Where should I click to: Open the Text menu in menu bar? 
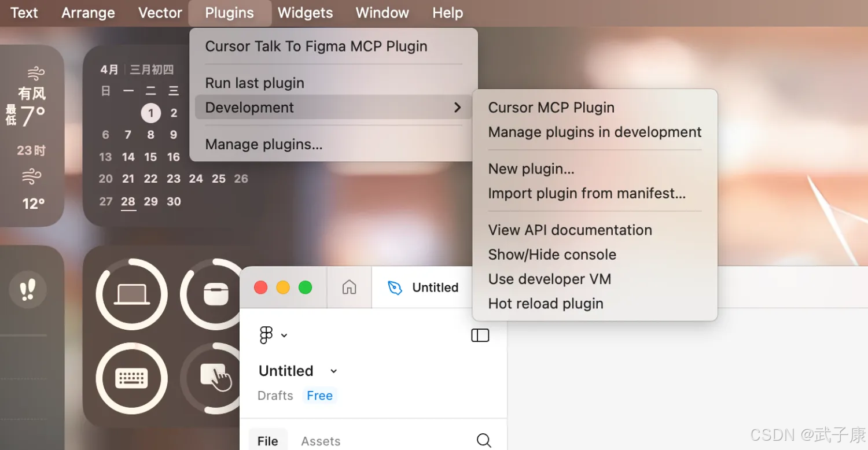tap(24, 13)
